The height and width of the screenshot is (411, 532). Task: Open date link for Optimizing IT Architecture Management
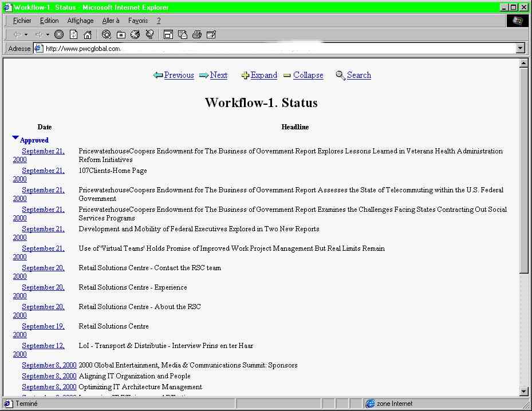click(x=49, y=387)
